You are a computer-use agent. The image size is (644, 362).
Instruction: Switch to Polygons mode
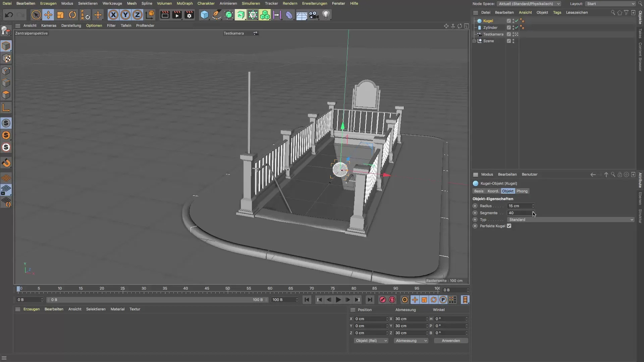(x=6, y=95)
